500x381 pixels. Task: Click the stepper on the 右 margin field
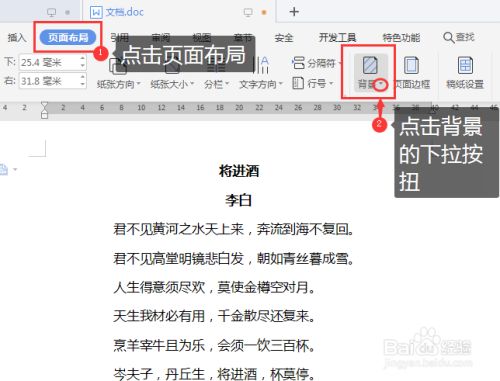[83, 81]
